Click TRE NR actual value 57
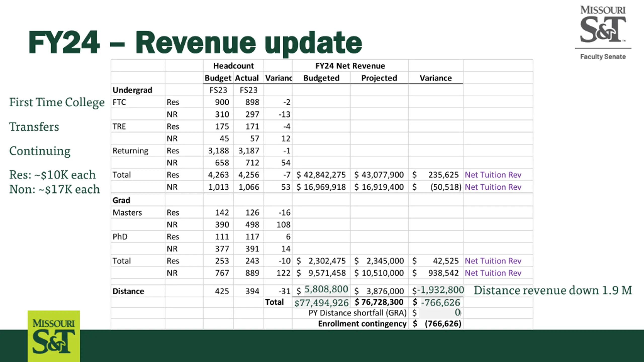644x362 pixels. coord(255,138)
